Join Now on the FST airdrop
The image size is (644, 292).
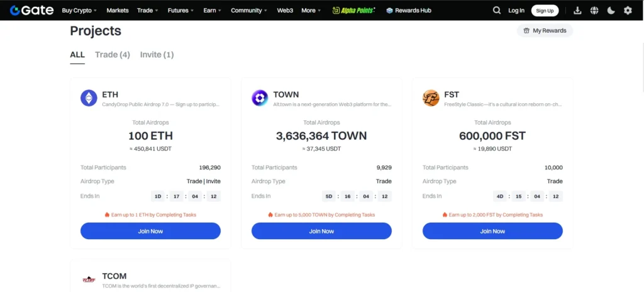click(492, 231)
